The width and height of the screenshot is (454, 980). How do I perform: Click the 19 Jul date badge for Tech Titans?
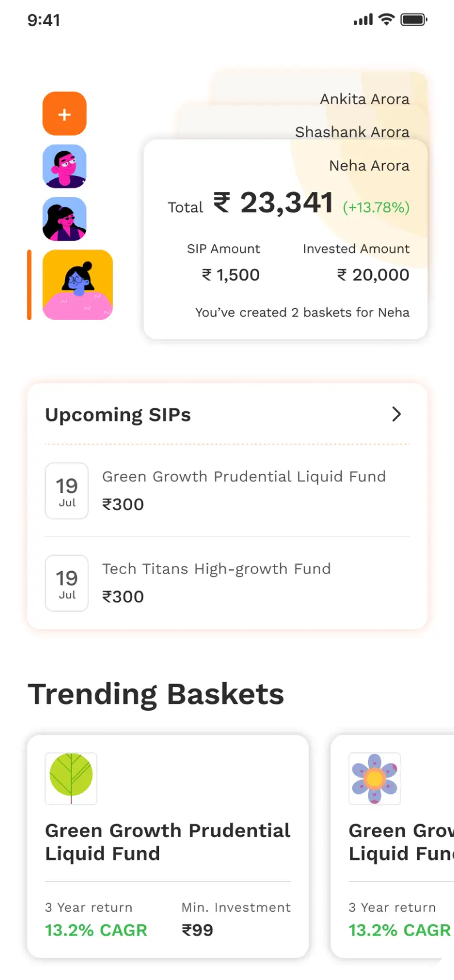67,583
